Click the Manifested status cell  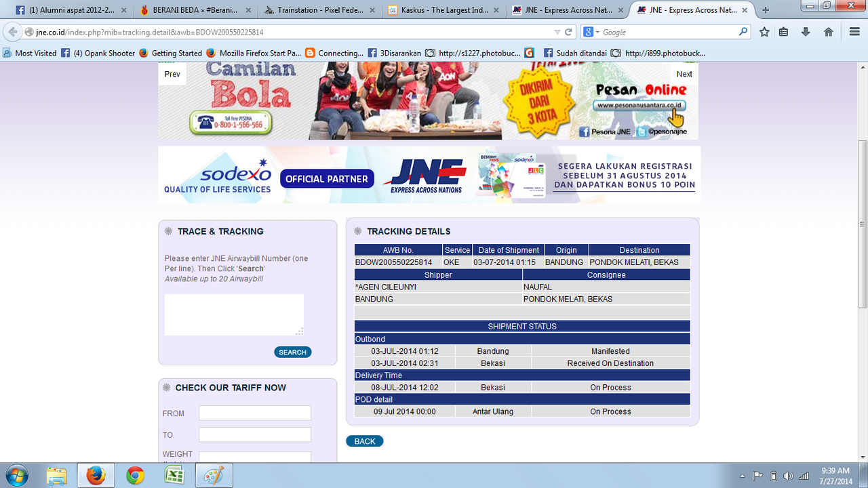610,351
